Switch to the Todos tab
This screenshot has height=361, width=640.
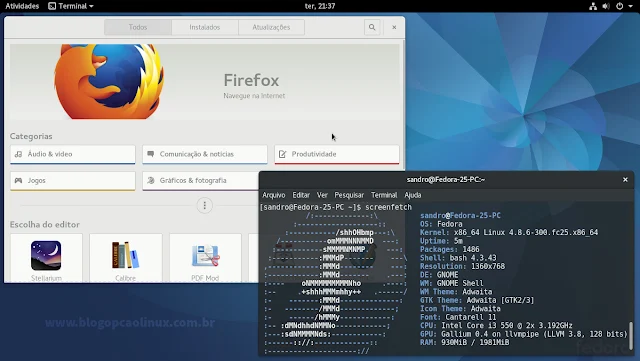tap(138, 27)
